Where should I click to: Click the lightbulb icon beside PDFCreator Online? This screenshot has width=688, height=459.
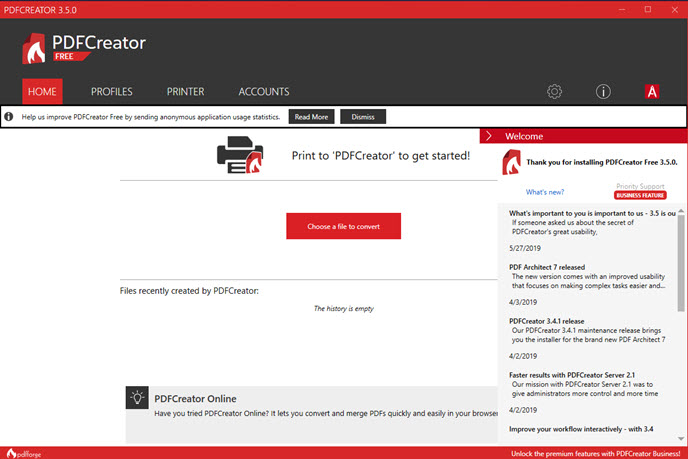137,398
